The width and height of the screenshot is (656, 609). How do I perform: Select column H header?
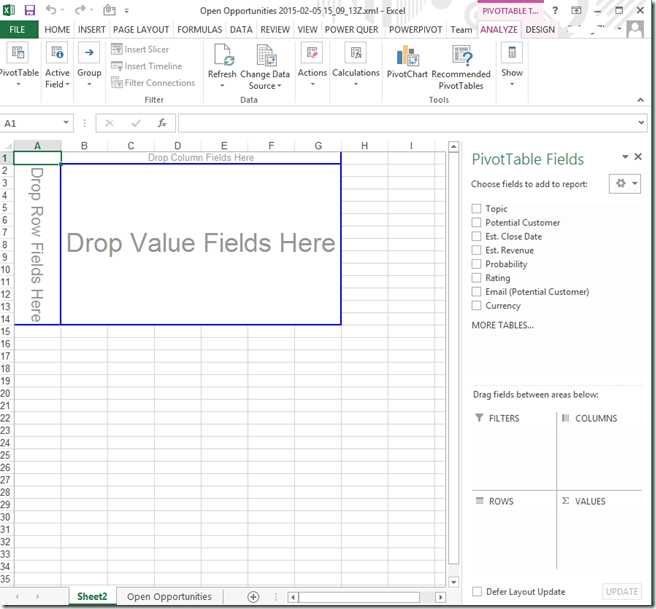[364, 146]
